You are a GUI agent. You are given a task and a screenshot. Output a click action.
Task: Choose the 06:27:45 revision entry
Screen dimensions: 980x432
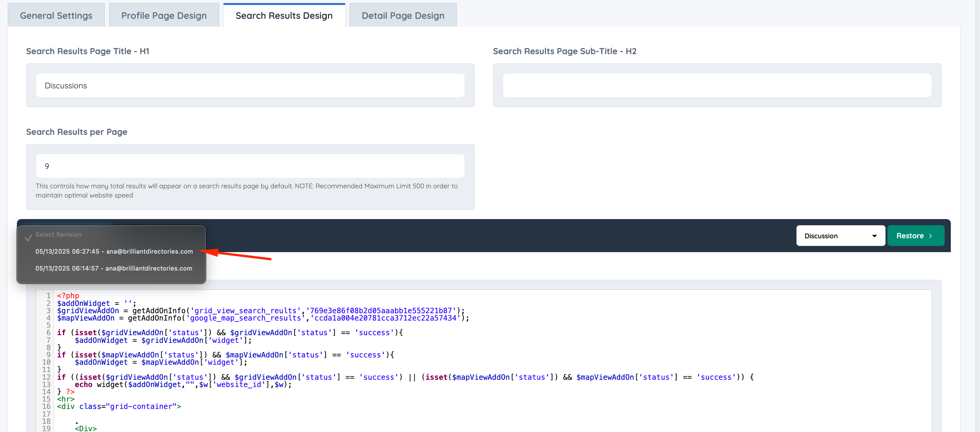tap(114, 251)
